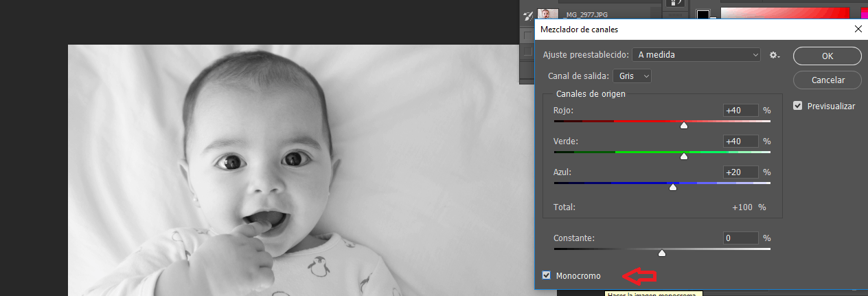
Task: Click the Constante value input field
Action: click(740, 238)
